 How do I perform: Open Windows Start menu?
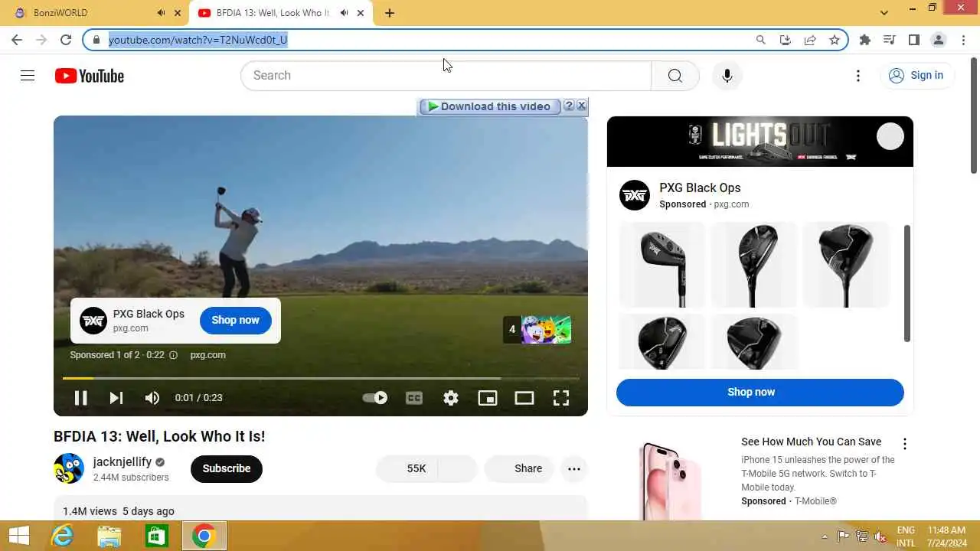[x=19, y=536]
